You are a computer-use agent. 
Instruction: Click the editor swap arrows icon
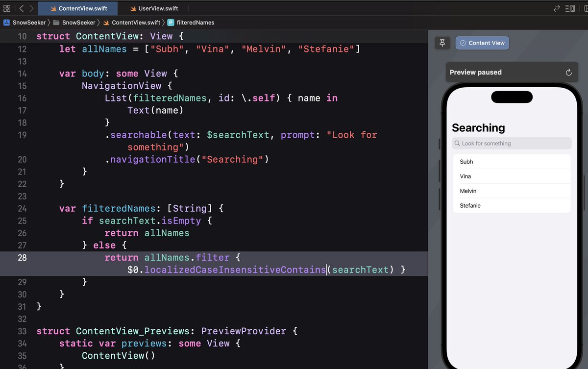(x=557, y=8)
